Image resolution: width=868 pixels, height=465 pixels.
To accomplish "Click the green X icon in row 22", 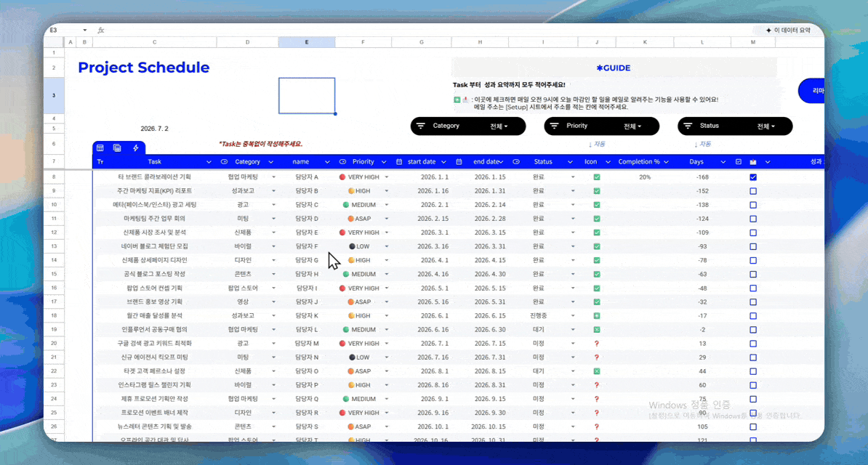I will [x=597, y=371].
